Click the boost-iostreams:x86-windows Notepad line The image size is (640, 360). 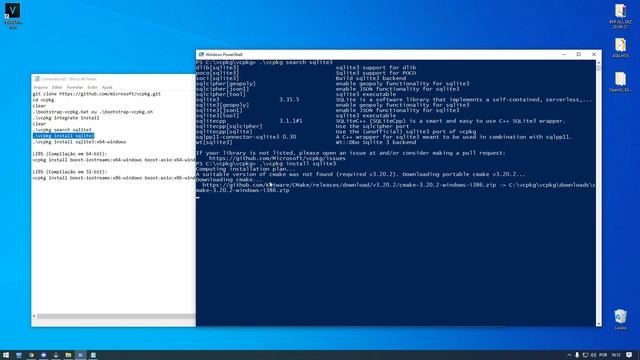click(114, 178)
